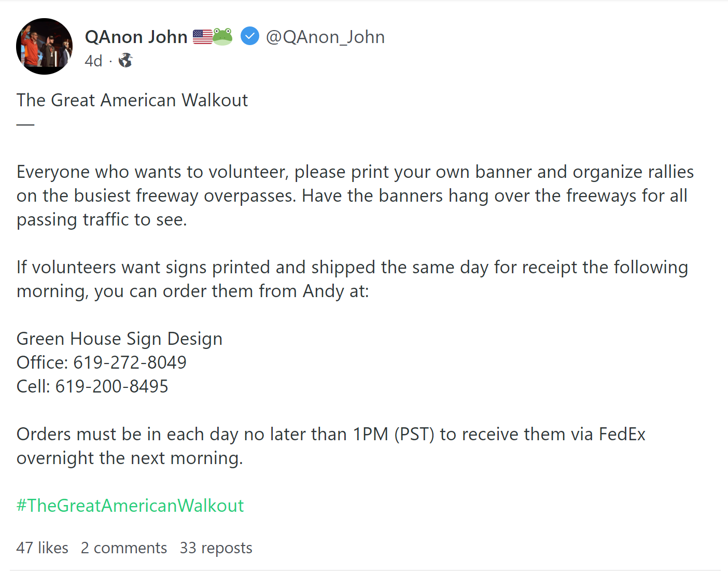Click the globe public visibility icon

click(125, 60)
